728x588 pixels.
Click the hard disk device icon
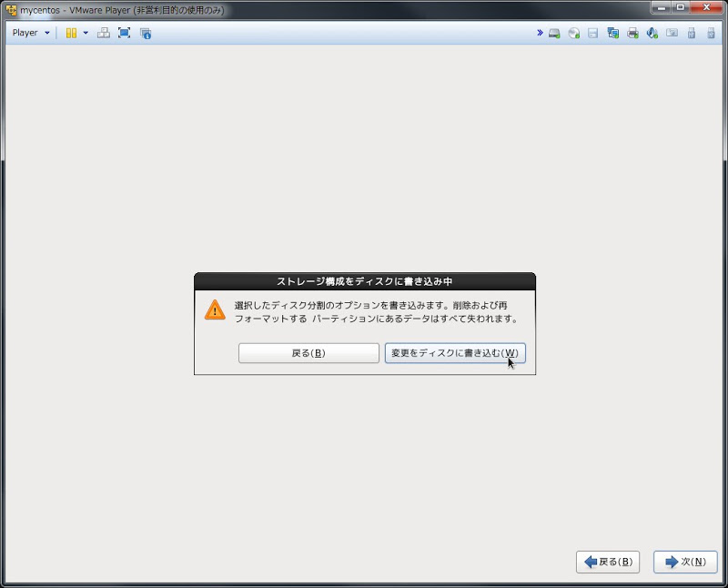553,33
